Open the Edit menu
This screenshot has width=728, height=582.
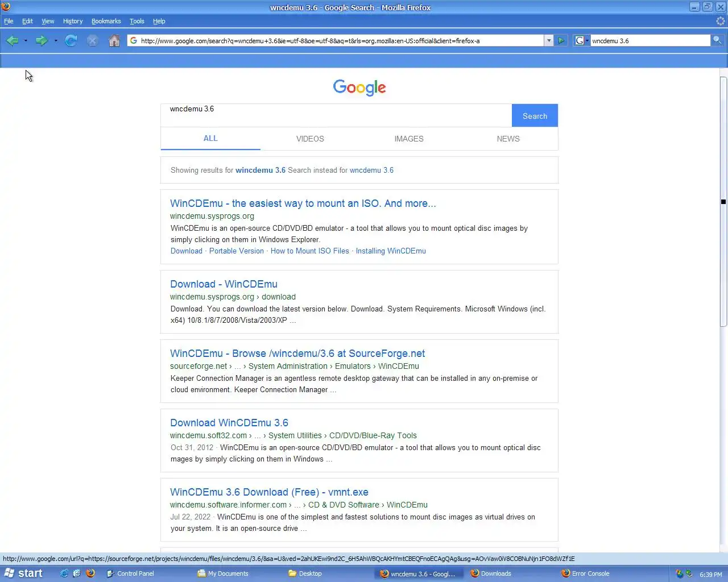pyautogui.click(x=27, y=21)
